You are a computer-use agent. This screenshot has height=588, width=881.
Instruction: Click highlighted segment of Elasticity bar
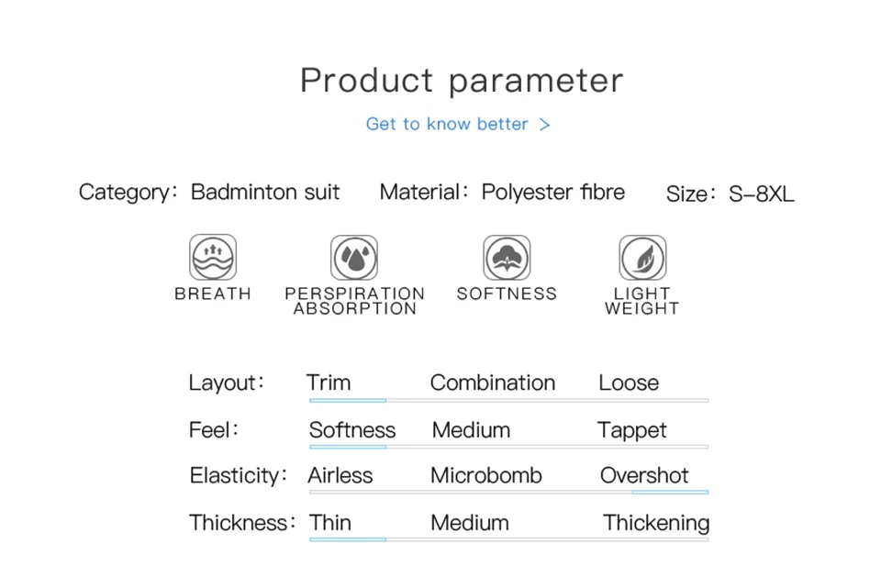tap(670, 493)
